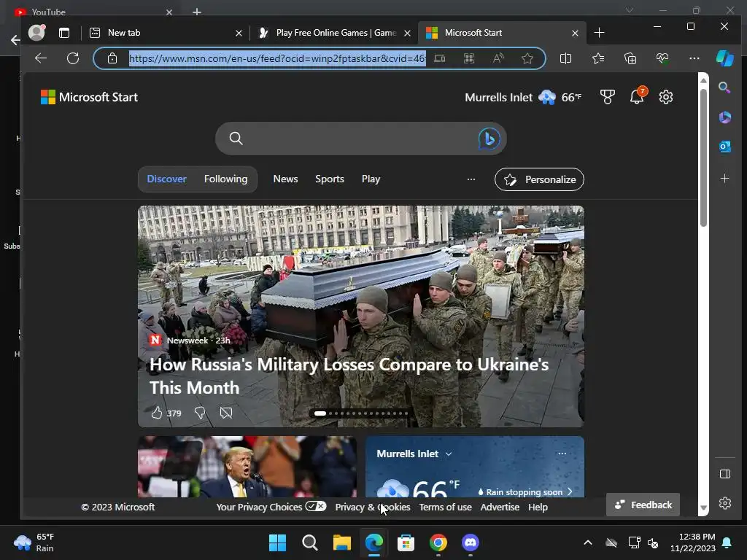Open the Collections icon
Screen dimensions: 747x560
[630, 58]
